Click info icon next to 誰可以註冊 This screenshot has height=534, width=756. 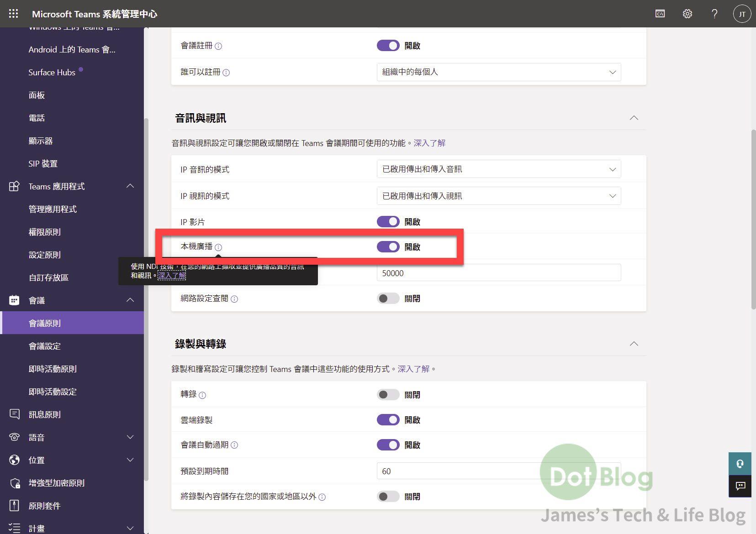(226, 73)
